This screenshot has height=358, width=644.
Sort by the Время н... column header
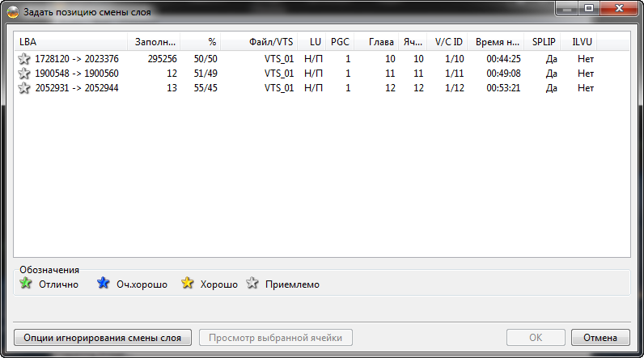pyautogui.click(x=496, y=42)
